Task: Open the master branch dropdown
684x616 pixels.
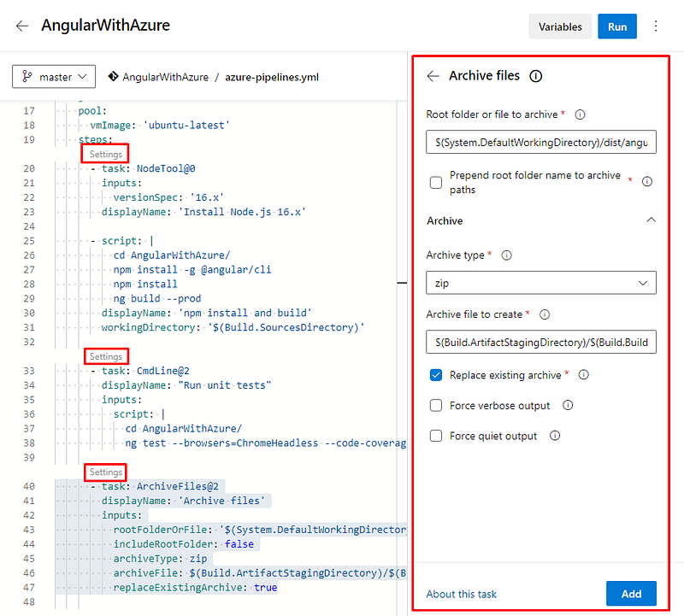Action: pos(54,77)
